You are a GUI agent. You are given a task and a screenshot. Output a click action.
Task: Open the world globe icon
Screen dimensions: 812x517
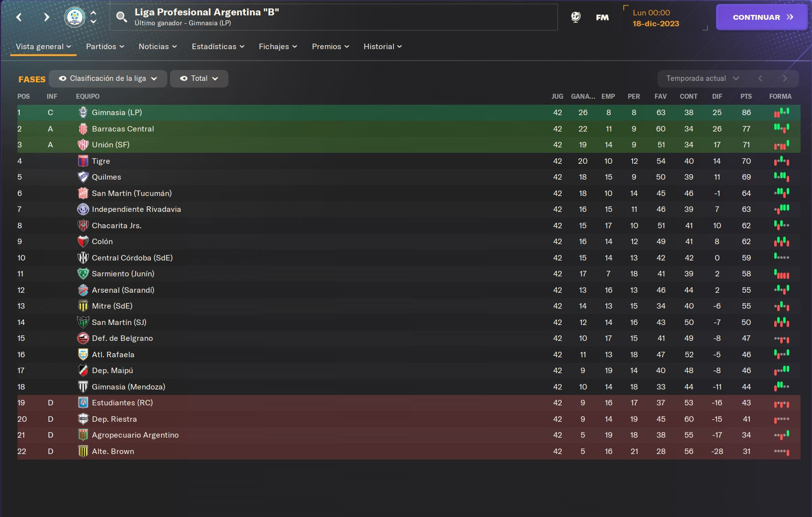click(576, 17)
